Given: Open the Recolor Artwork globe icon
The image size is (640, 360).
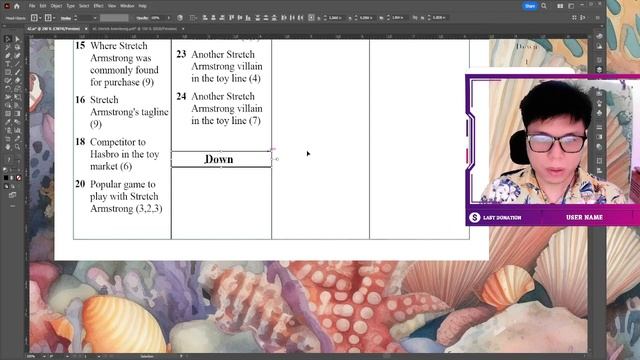Looking at the screenshot, I should [x=180, y=18].
